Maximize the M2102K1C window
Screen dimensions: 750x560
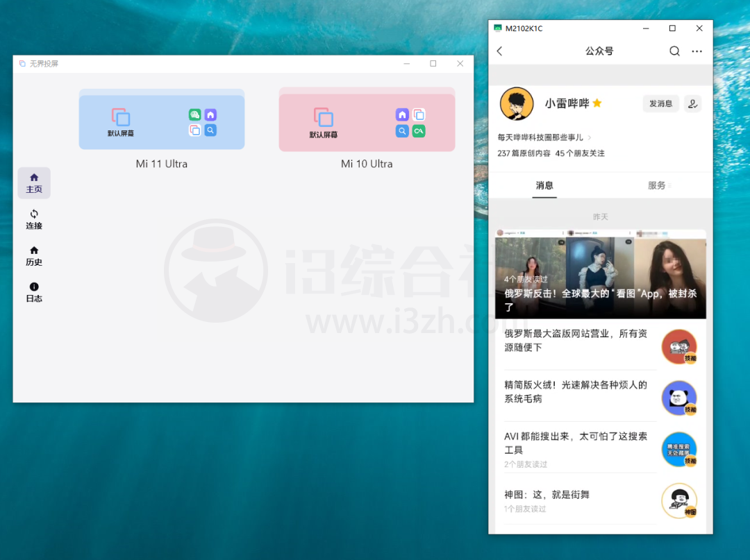[672, 28]
